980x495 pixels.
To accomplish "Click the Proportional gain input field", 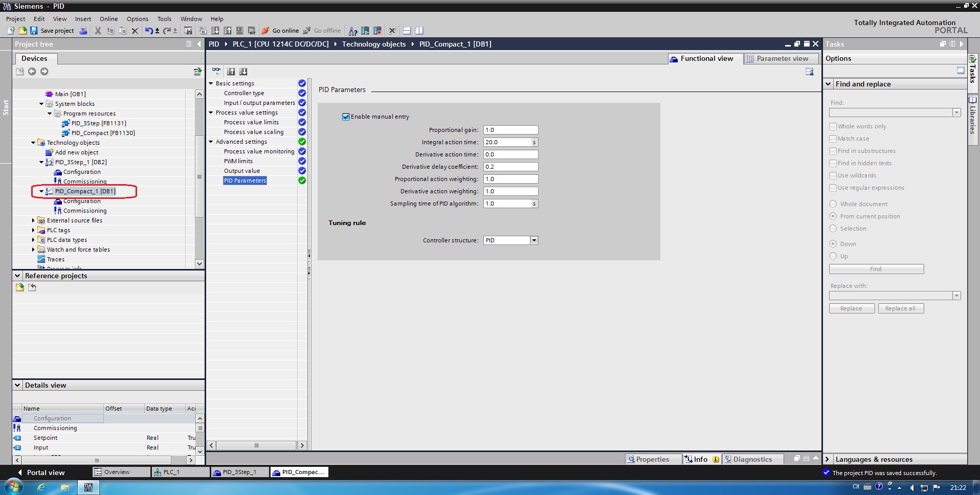I will click(510, 130).
